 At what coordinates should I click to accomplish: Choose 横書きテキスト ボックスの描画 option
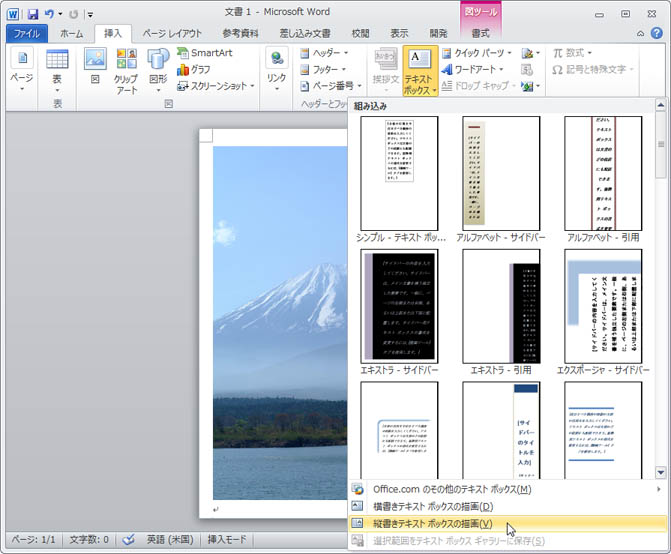coord(433,506)
